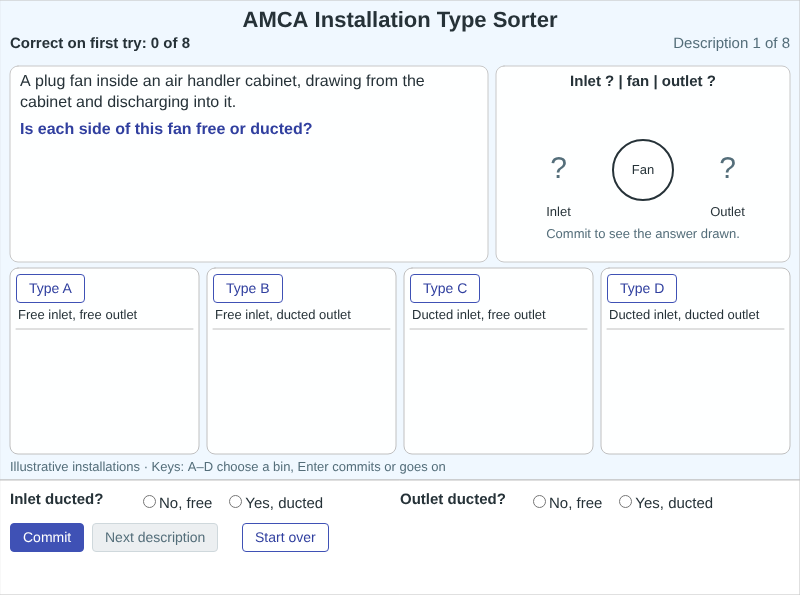This screenshot has height=597, width=800.
Task: Click the 'Outlet' label under the diagram
Action: click(x=728, y=212)
